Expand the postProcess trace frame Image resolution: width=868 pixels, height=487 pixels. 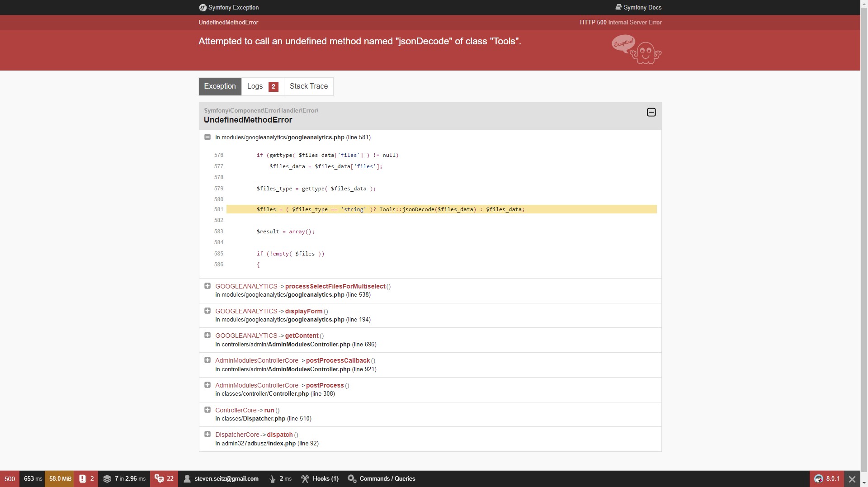pos(208,385)
